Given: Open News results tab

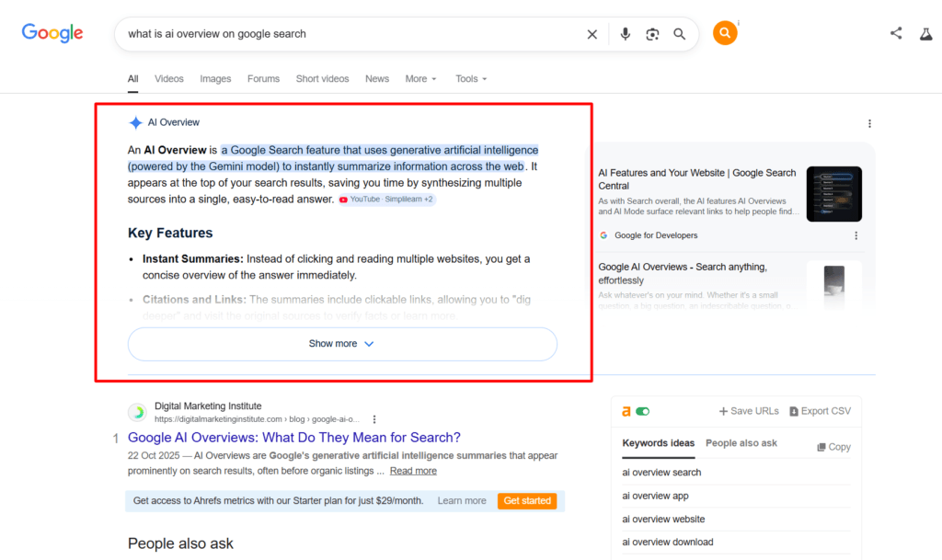Looking at the screenshot, I should click(x=377, y=79).
